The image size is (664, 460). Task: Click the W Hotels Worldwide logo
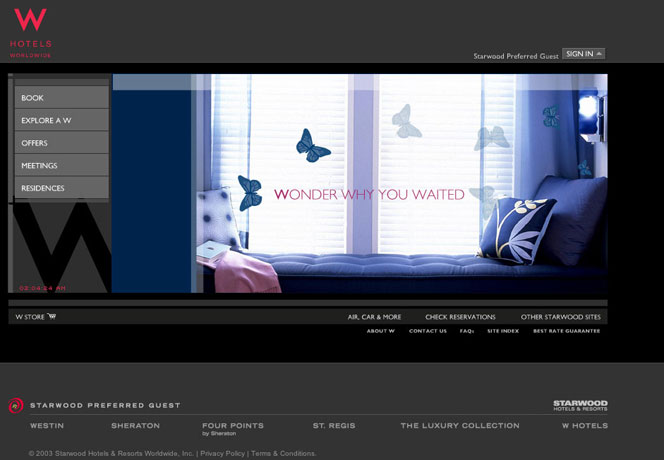pyautogui.click(x=30, y=33)
